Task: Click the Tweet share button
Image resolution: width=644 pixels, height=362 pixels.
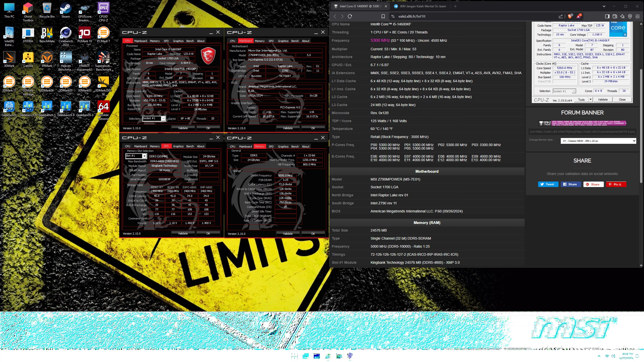Action: point(548,184)
